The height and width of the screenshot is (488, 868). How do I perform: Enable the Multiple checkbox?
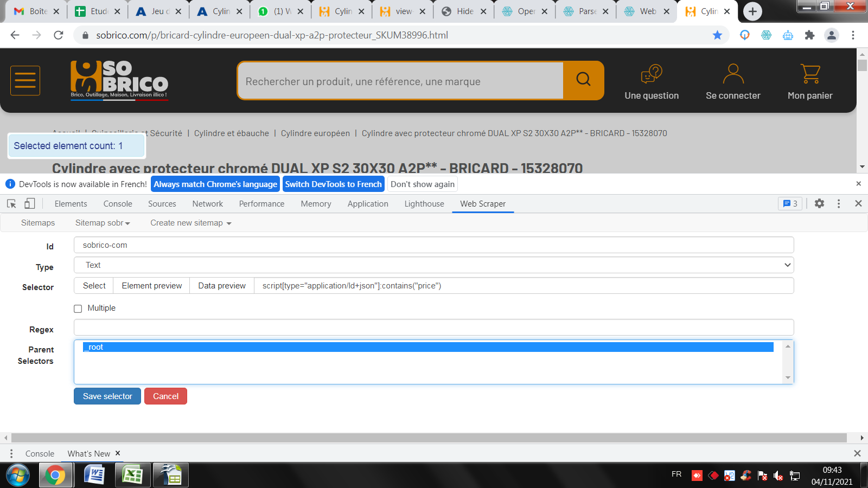(78, 309)
